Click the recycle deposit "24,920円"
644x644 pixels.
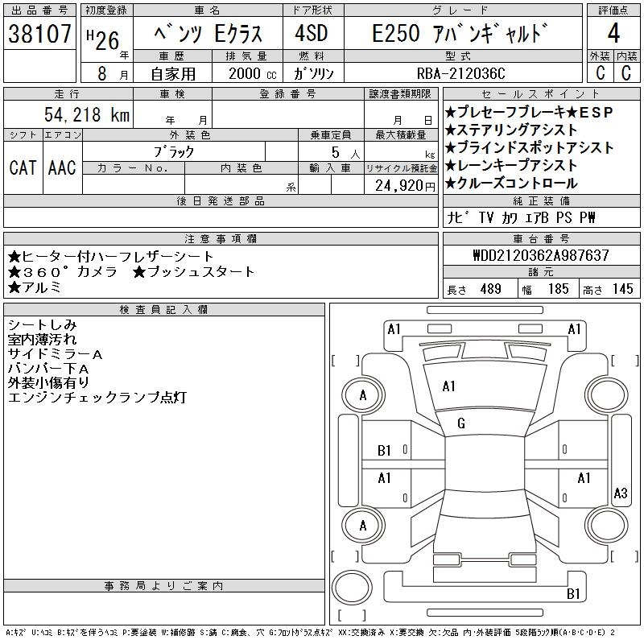tap(405, 186)
